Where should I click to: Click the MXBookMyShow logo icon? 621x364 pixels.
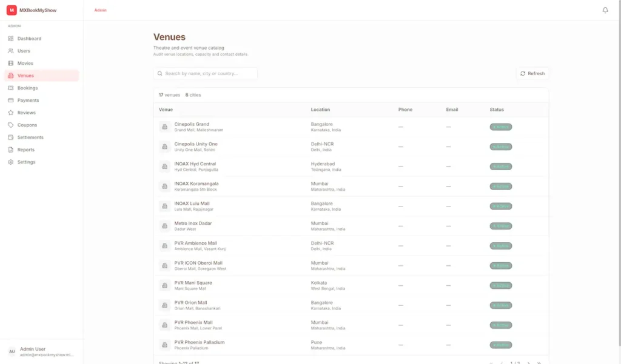point(12,10)
